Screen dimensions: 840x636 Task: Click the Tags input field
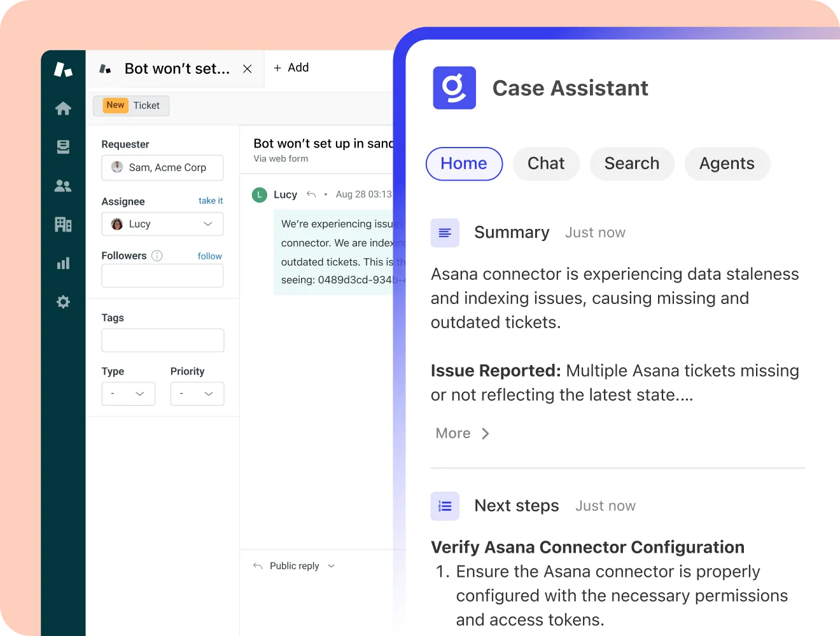[x=163, y=340]
